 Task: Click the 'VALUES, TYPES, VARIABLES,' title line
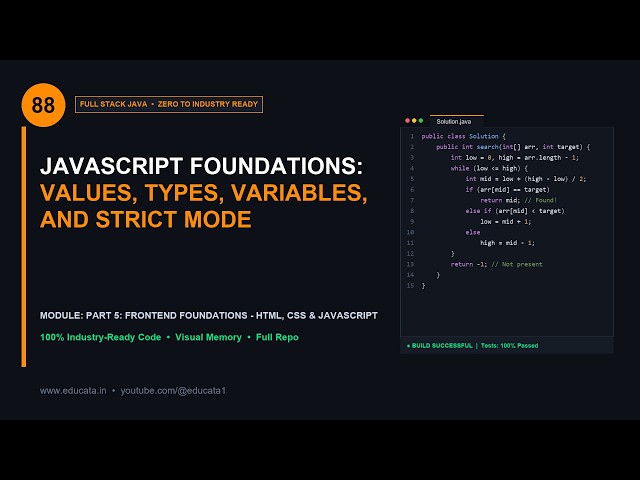(204, 192)
